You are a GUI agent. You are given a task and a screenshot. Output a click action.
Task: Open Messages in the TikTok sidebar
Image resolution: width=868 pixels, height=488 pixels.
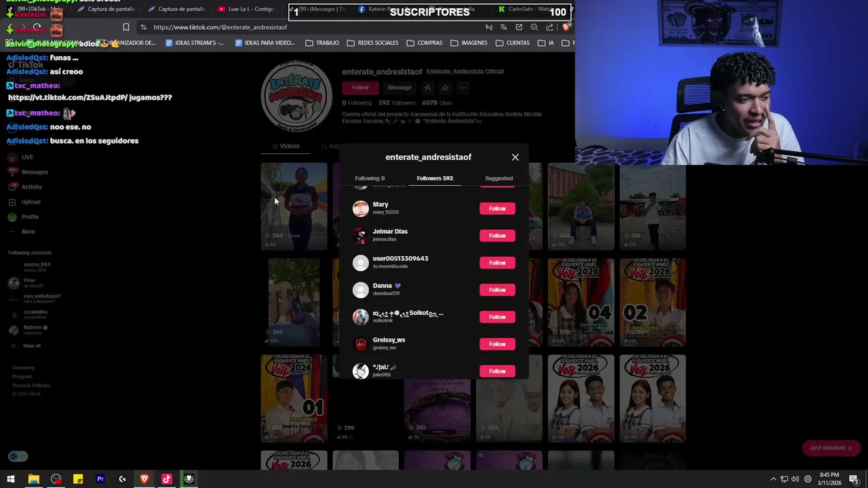pos(28,172)
